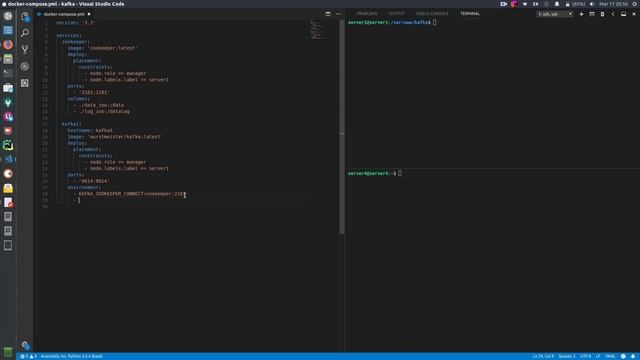The height and width of the screenshot is (360, 640).
Task: Click the 'zookeeper:' service line
Action: (x=76, y=42)
